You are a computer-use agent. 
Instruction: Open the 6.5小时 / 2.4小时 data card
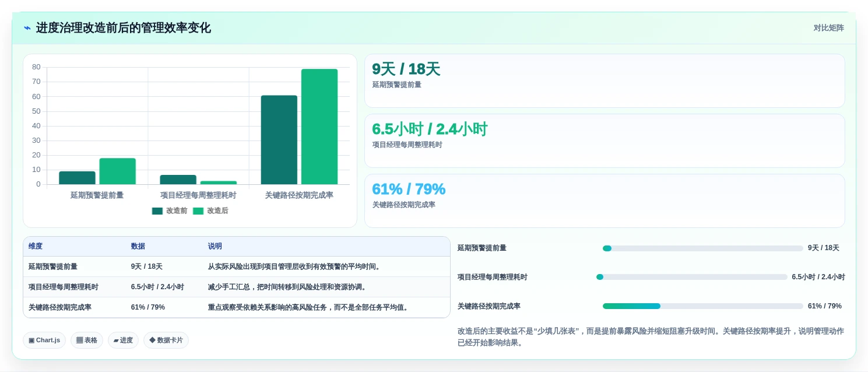click(x=605, y=141)
